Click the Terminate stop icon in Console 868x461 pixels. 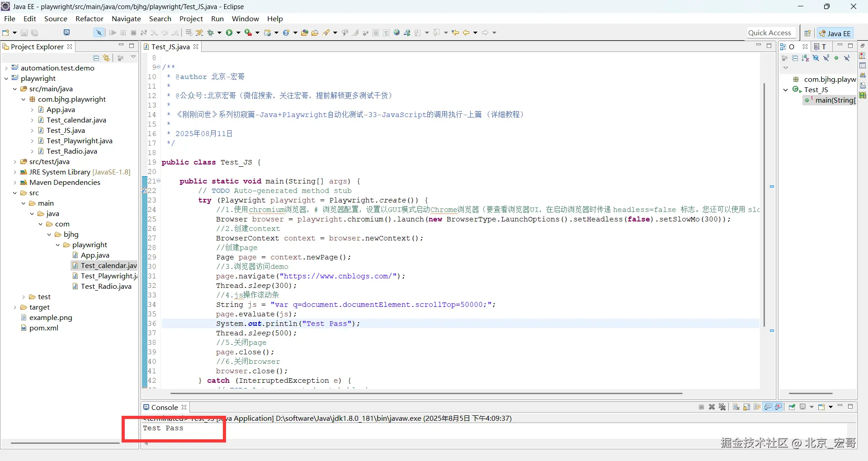pyautogui.click(x=701, y=407)
